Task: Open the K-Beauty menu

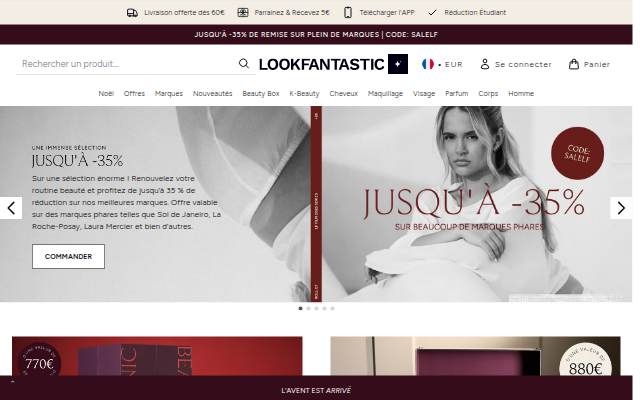Action: pos(304,93)
